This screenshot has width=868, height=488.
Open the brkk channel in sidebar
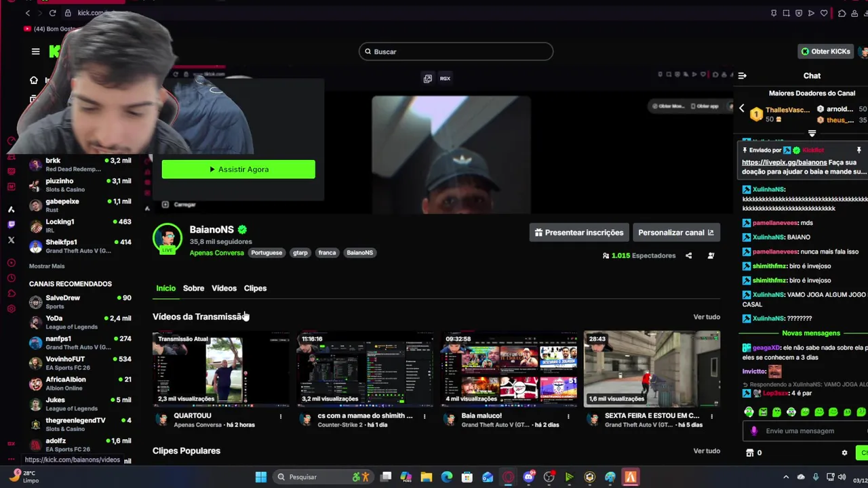click(x=80, y=165)
